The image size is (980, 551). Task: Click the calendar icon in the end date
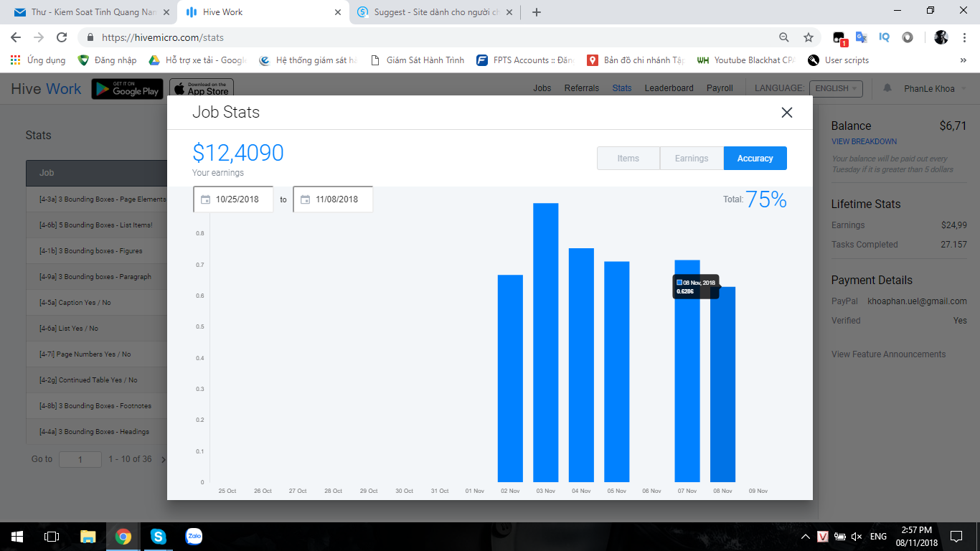tap(305, 199)
